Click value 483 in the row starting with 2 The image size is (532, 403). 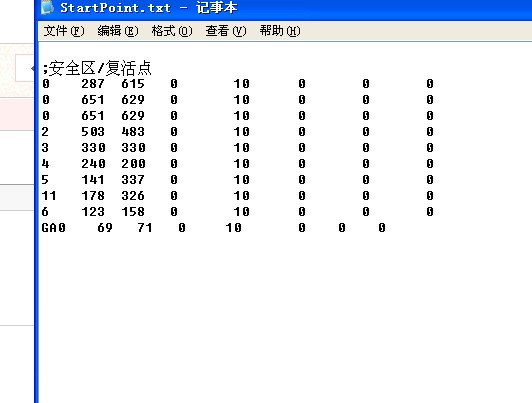[133, 132]
